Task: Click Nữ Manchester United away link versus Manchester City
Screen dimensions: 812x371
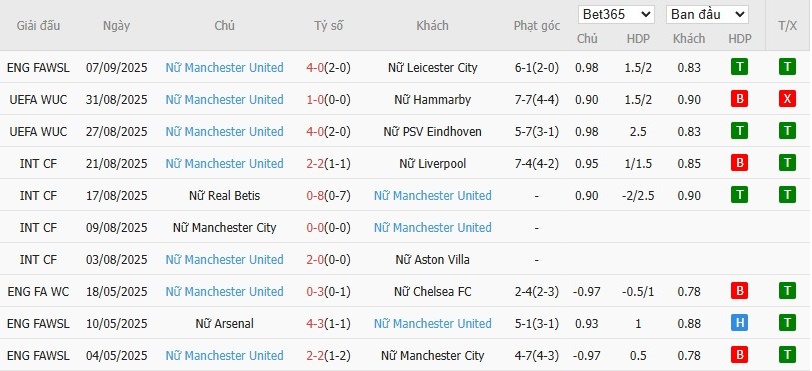Action: click(x=432, y=227)
